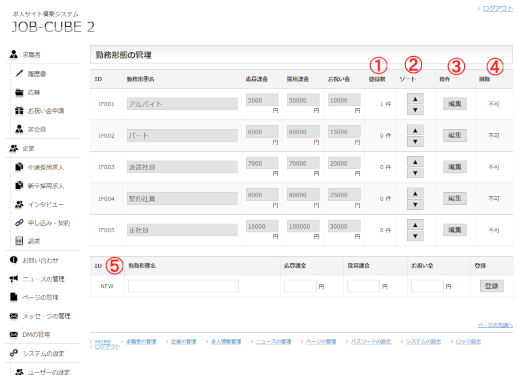Viewport: 518px width, 375px height.
Task: Edit the IF003 派遣社員 row
Action: tap(455, 167)
